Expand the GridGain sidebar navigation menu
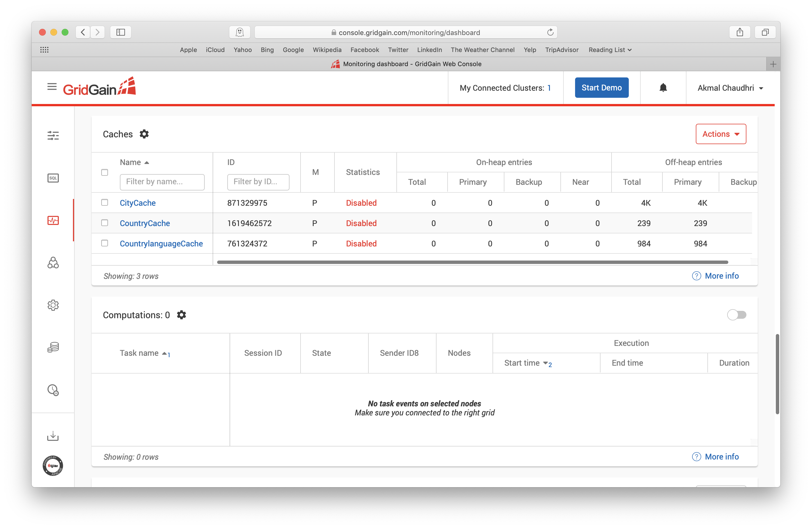Screen dimensions: 812x529 point(51,88)
